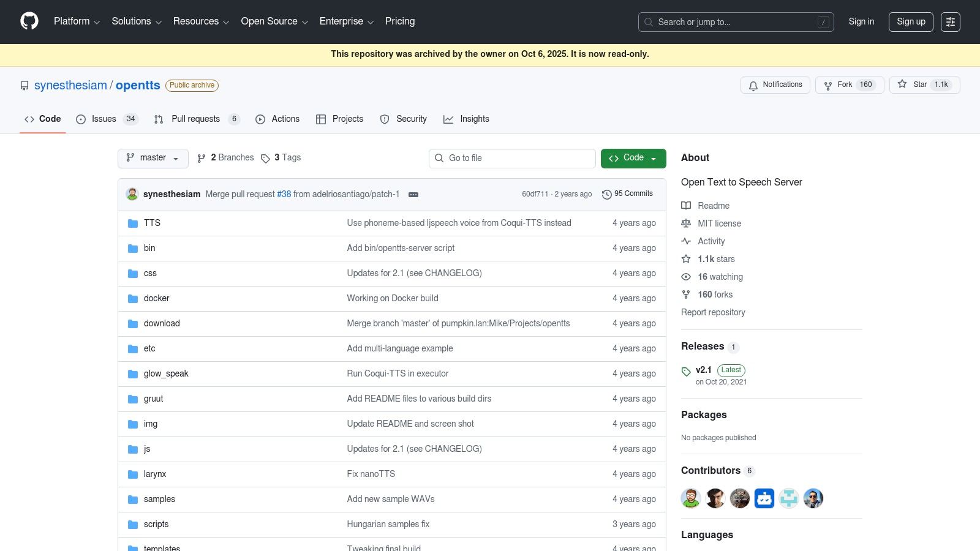Click the commit details ellipsis icon
980x551 pixels.
(x=413, y=195)
